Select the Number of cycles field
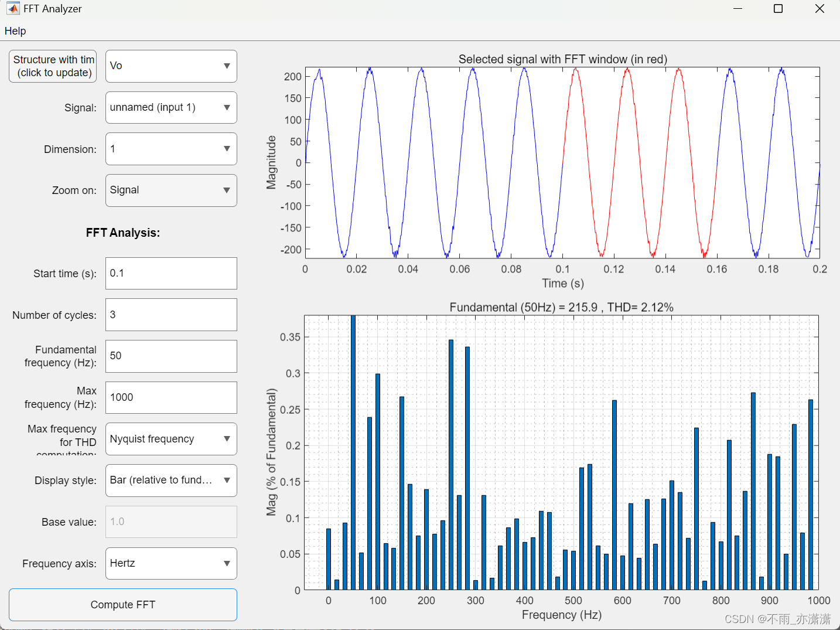Image resolution: width=840 pixels, height=630 pixels. tap(170, 314)
